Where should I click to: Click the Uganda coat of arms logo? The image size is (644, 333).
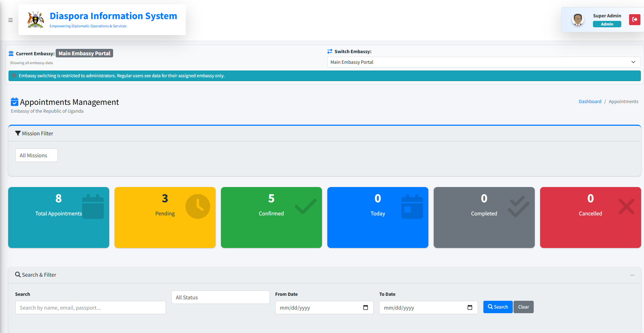click(36, 19)
